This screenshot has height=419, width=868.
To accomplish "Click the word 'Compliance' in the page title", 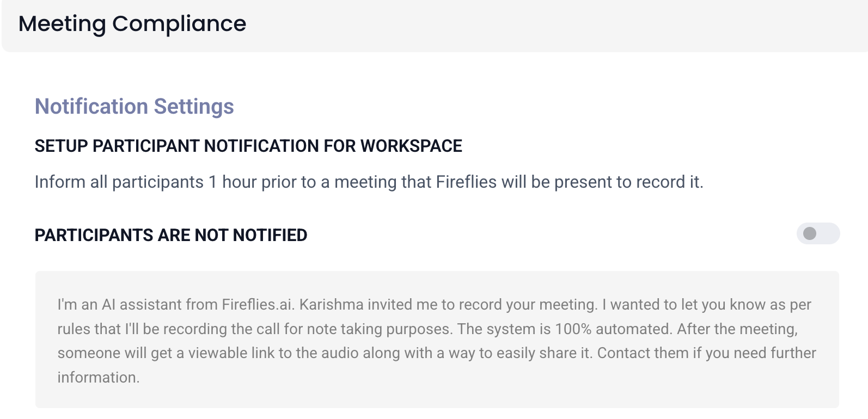I will click(x=179, y=24).
